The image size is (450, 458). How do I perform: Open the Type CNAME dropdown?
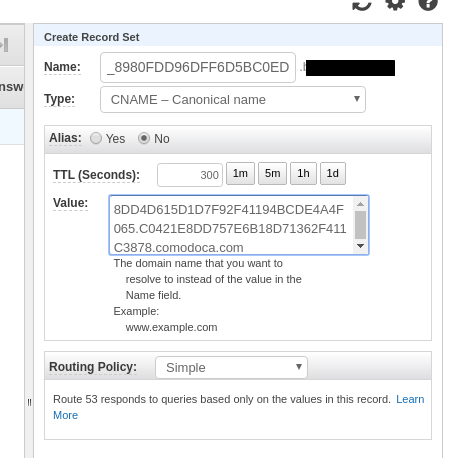click(x=233, y=99)
